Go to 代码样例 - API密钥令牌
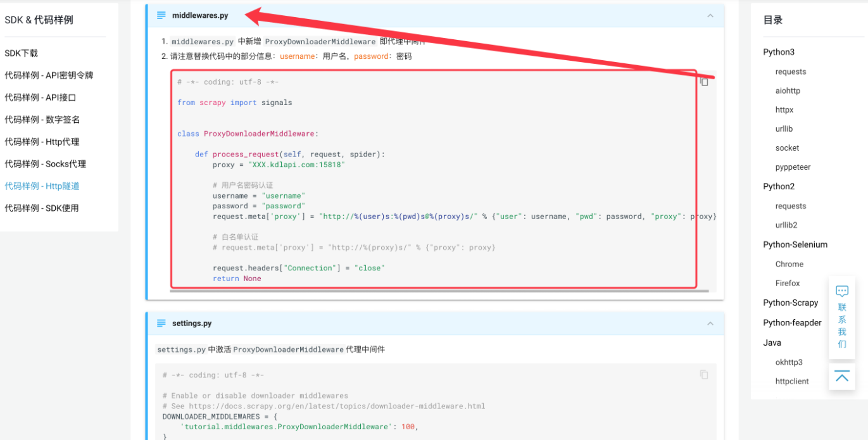Image resolution: width=868 pixels, height=440 pixels. click(x=49, y=75)
